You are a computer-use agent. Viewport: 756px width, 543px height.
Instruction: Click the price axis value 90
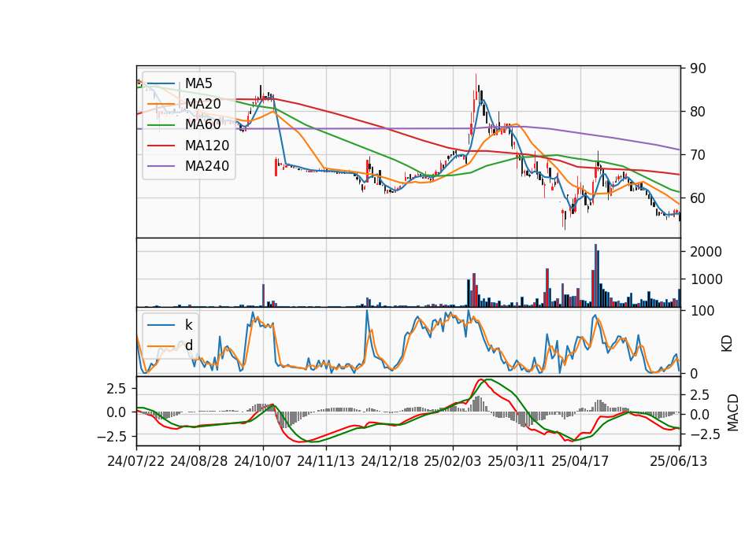(x=698, y=68)
